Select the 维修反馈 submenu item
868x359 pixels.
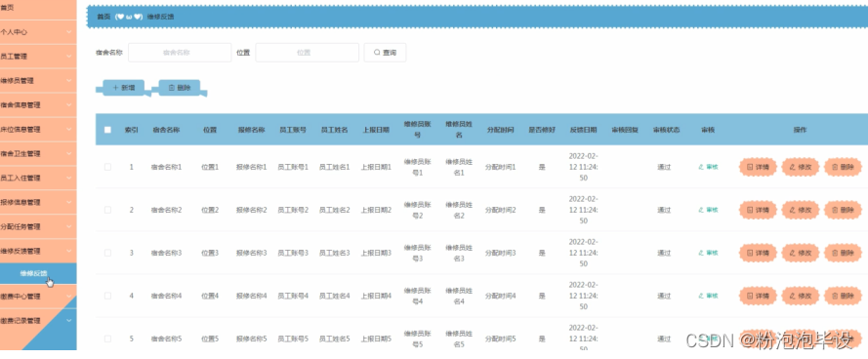click(38, 273)
